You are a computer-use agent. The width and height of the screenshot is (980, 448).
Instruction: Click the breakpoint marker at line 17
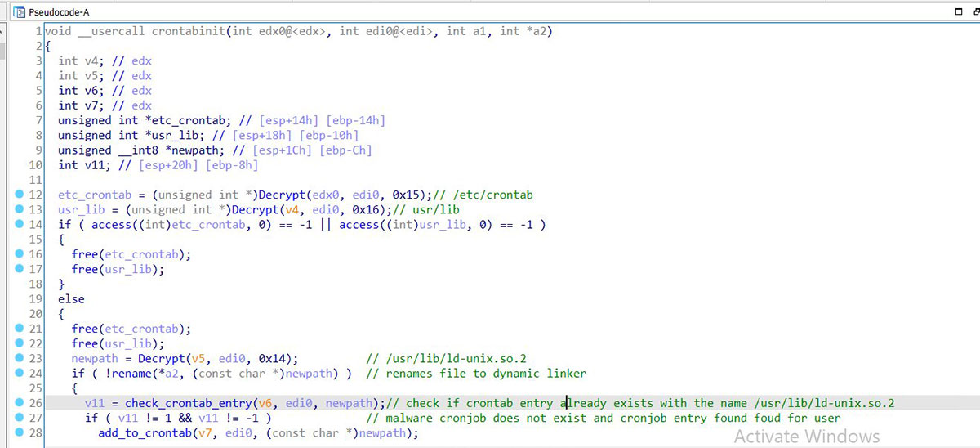coord(19,269)
